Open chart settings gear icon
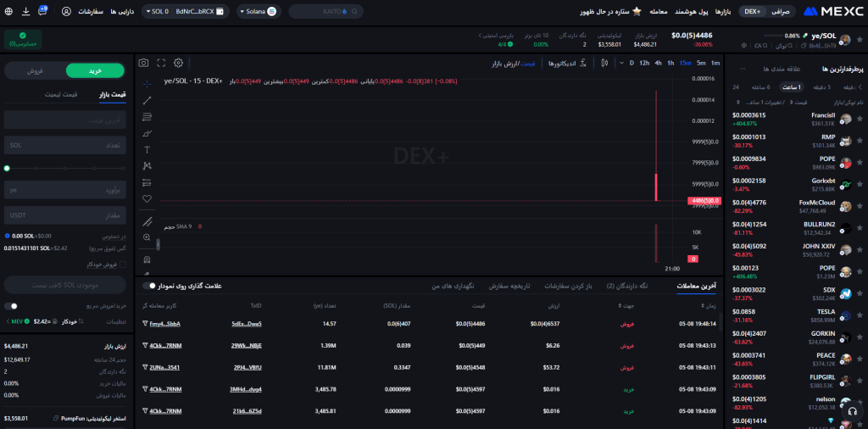 point(178,63)
